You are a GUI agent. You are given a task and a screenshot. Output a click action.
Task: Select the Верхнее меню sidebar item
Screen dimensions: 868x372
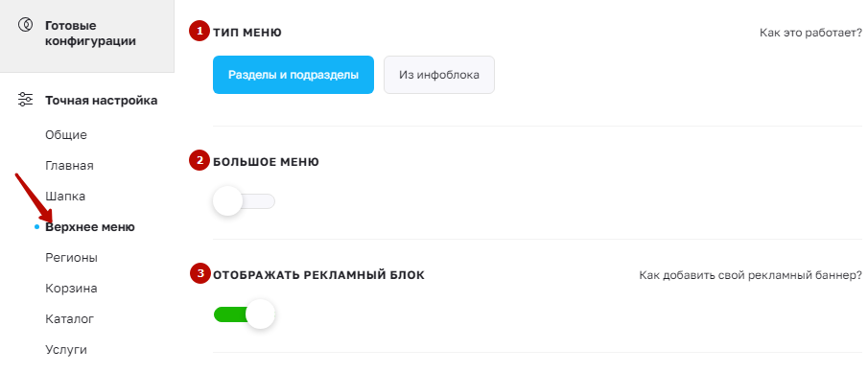[90, 227]
